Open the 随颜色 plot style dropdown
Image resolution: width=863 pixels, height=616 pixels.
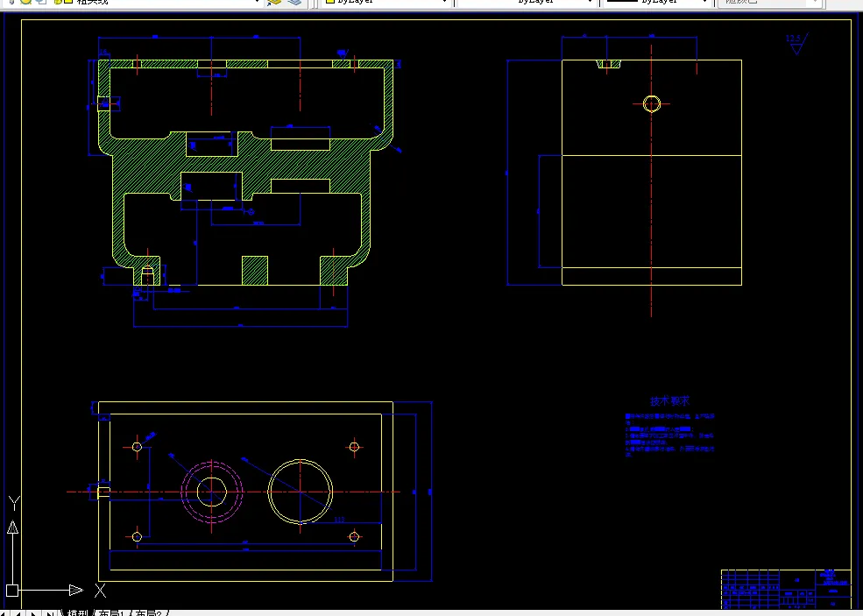pyautogui.click(x=769, y=2)
